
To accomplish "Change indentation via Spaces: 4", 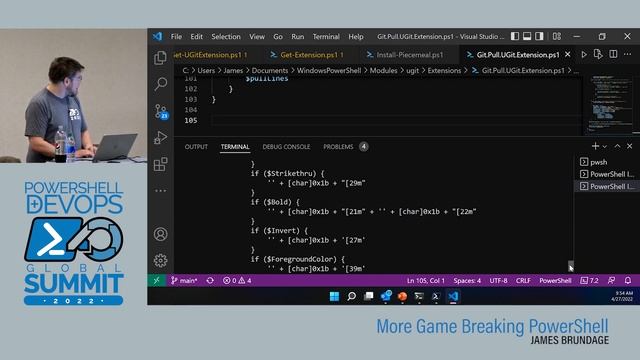I will pos(467,280).
